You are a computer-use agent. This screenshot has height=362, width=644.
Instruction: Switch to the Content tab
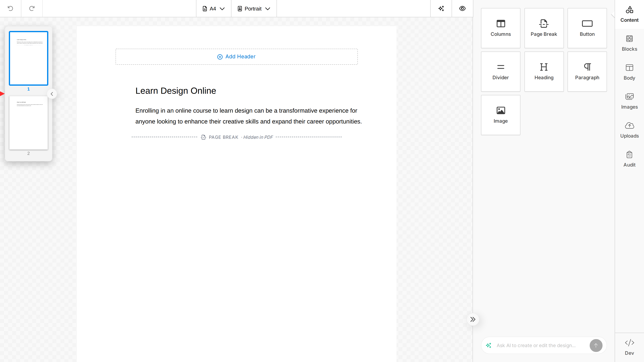tap(629, 14)
